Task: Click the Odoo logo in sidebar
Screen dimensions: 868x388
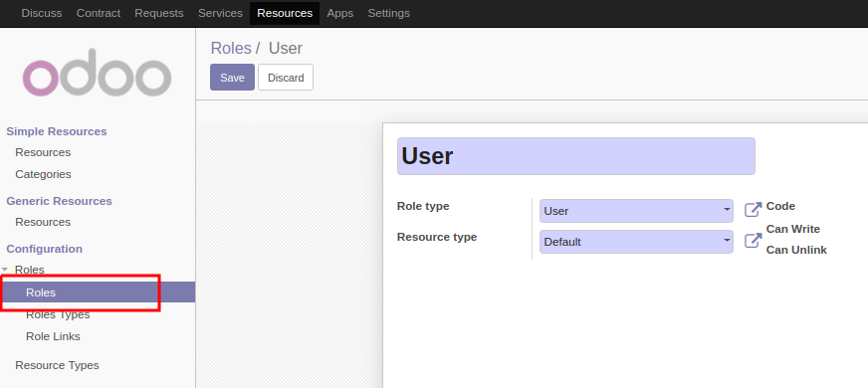Action: tap(97, 73)
